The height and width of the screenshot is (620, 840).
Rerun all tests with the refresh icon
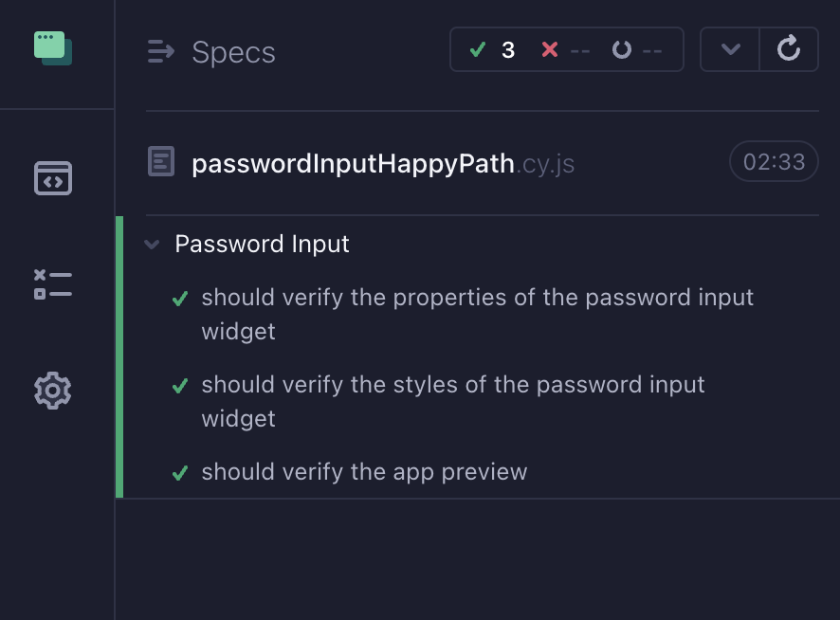coord(789,49)
